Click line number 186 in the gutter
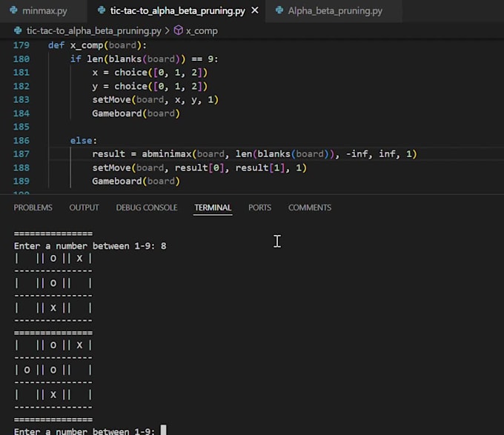The width and height of the screenshot is (504, 435). click(21, 140)
